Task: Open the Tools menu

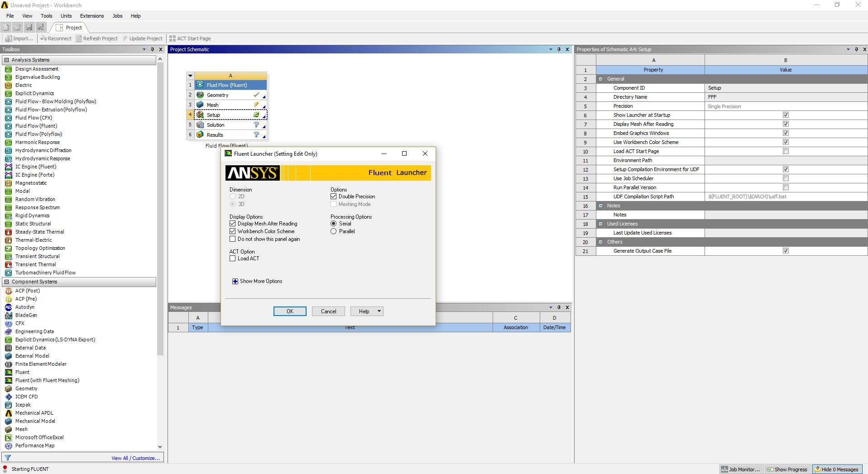Action: click(47, 16)
